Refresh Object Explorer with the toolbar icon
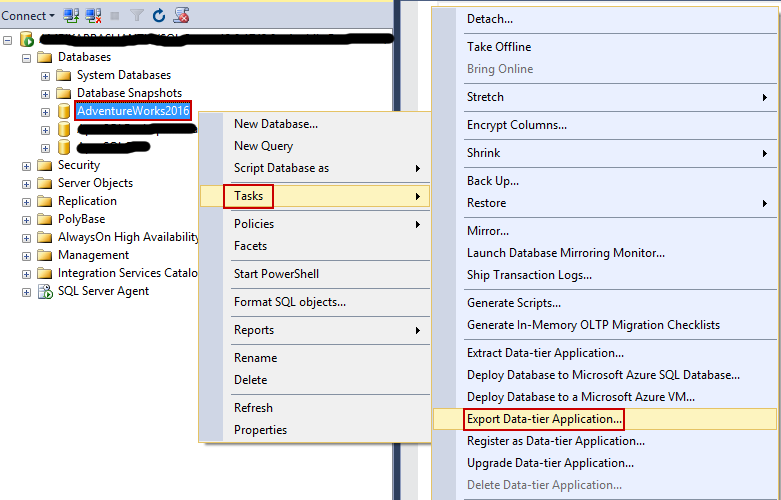781x500 pixels. tap(158, 15)
